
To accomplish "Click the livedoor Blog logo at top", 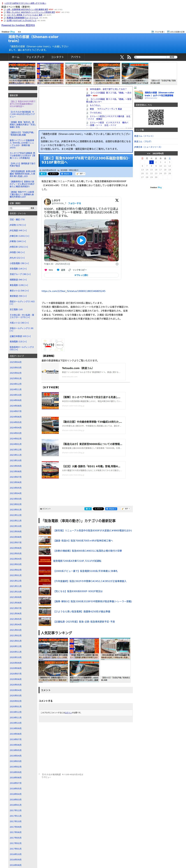I will [x=8, y=32].
